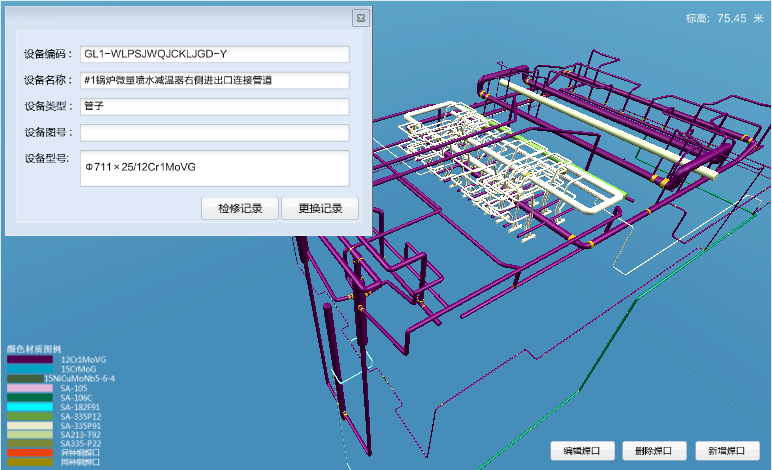Click the SA-182F91 legend label

point(80,407)
